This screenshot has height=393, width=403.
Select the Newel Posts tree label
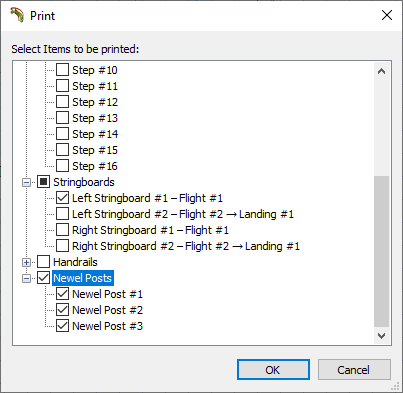(83, 278)
